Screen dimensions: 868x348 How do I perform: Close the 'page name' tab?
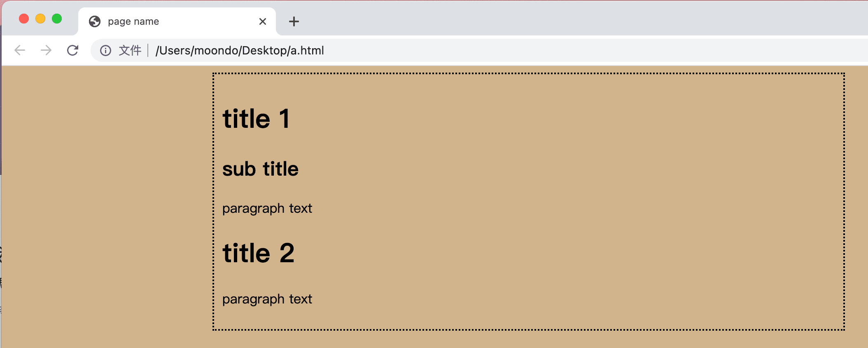(x=263, y=21)
